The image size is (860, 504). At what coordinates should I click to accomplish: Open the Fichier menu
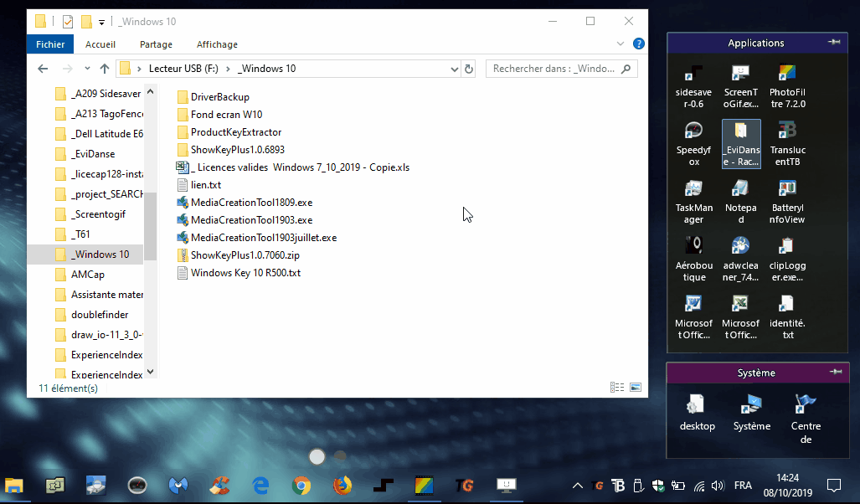pyautogui.click(x=50, y=44)
